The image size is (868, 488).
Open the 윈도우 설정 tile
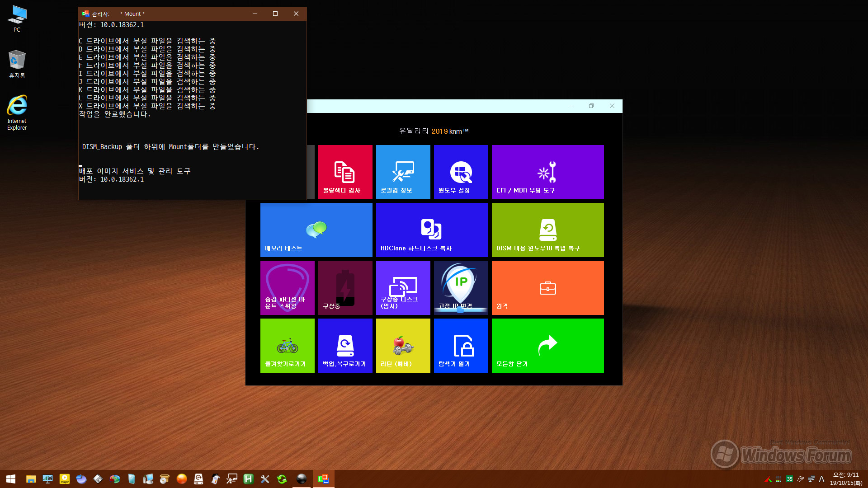pos(461,172)
